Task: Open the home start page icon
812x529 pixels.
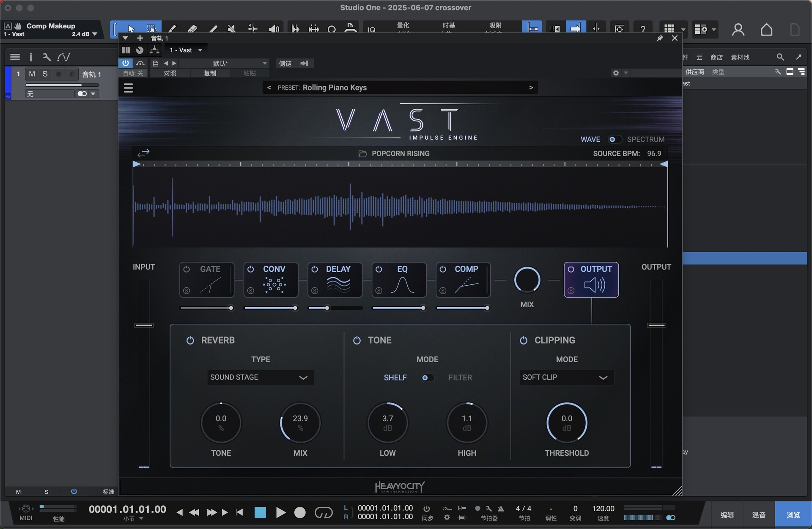Action: (x=766, y=30)
